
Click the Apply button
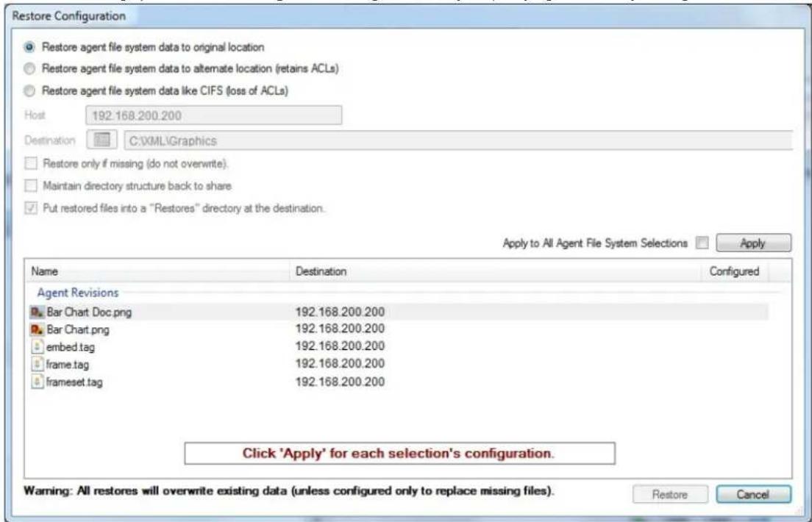click(x=753, y=243)
